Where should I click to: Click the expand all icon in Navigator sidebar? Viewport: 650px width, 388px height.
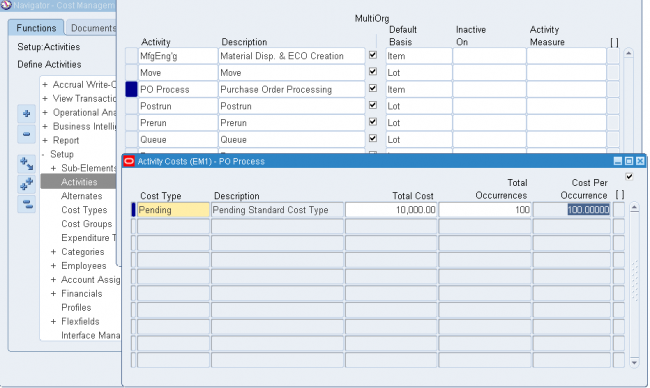pos(26,184)
